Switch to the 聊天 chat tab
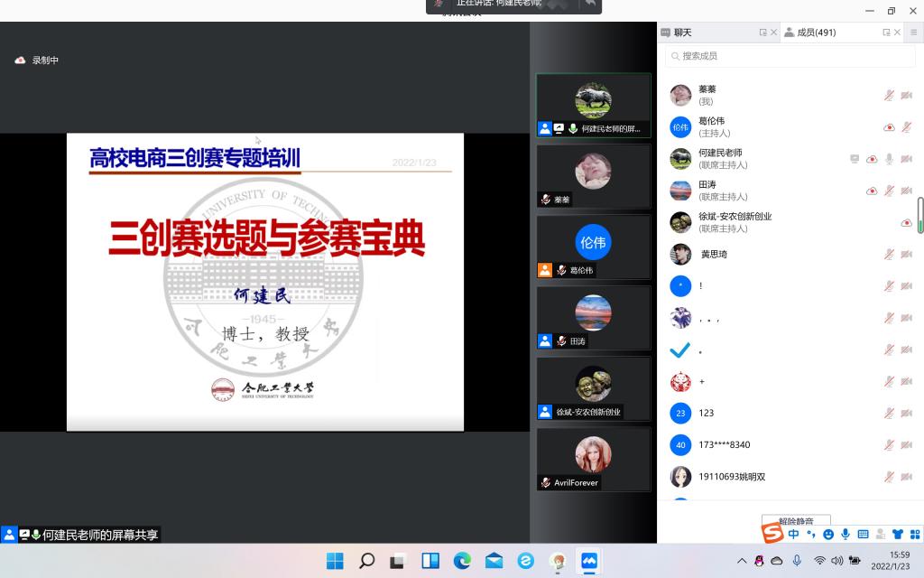Viewport: 924px width, 578px height. (x=683, y=33)
